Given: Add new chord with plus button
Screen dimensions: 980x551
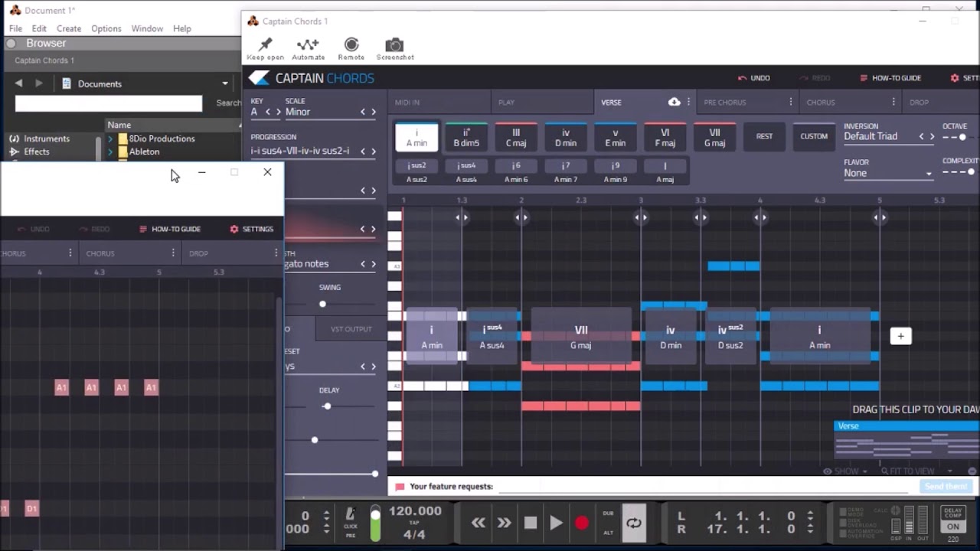Looking at the screenshot, I should (x=900, y=336).
